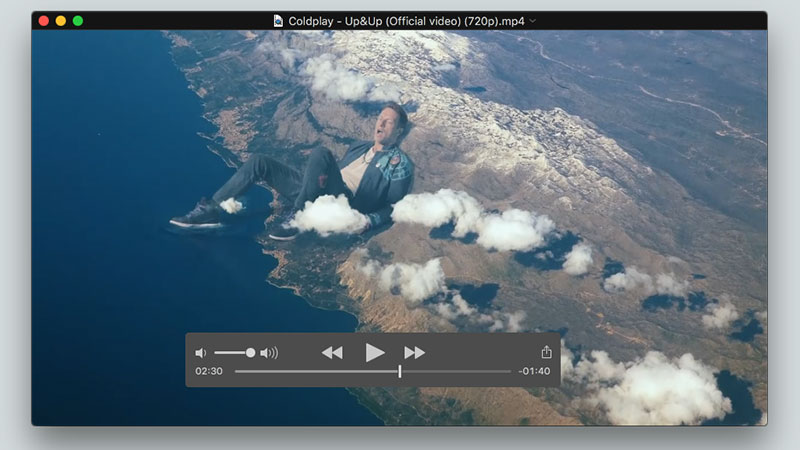
Task: Click the fast-forward button
Action: pyautogui.click(x=414, y=353)
